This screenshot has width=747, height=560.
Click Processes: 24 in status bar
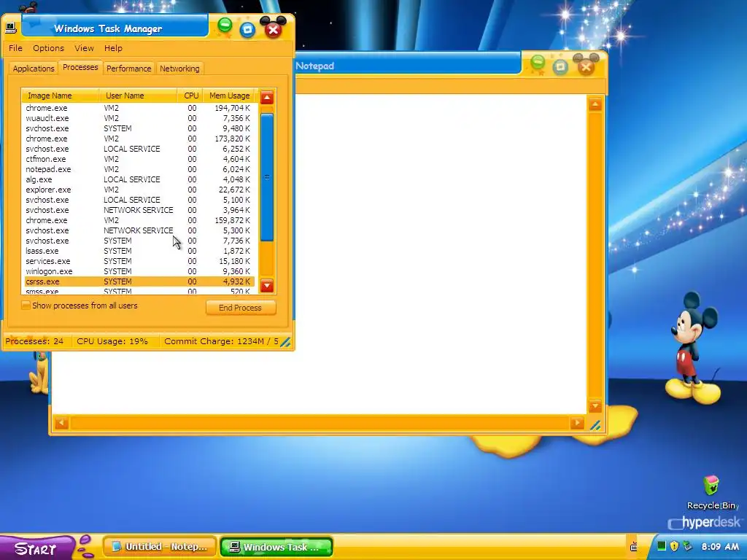34,341
